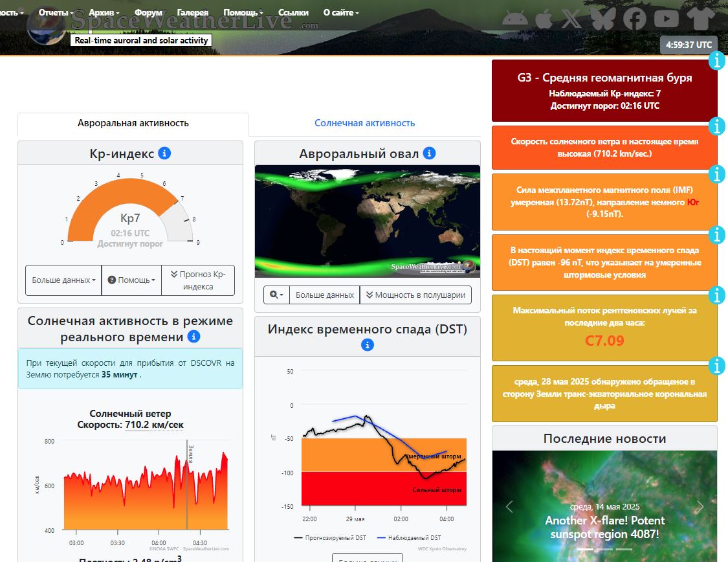Image resolution: width=728 pixels, height=562 pixels.
Task: Switch to Солнечная активность tab
Action: 364,123
